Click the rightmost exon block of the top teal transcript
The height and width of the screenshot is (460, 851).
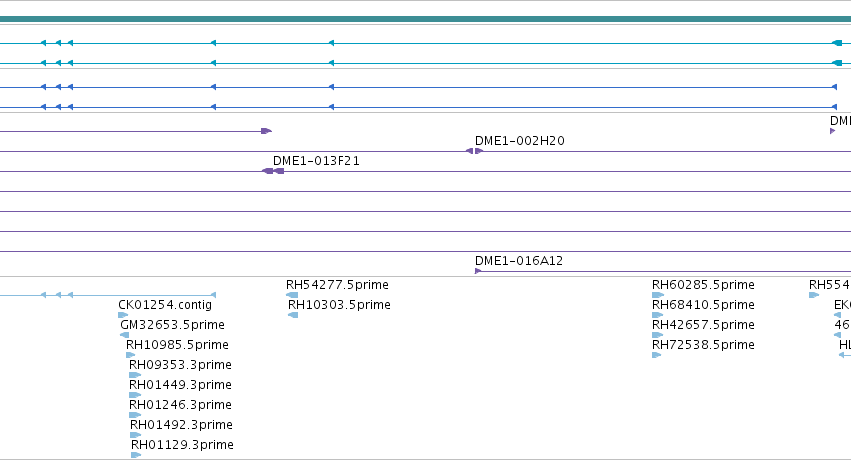(x=837, y=43)
